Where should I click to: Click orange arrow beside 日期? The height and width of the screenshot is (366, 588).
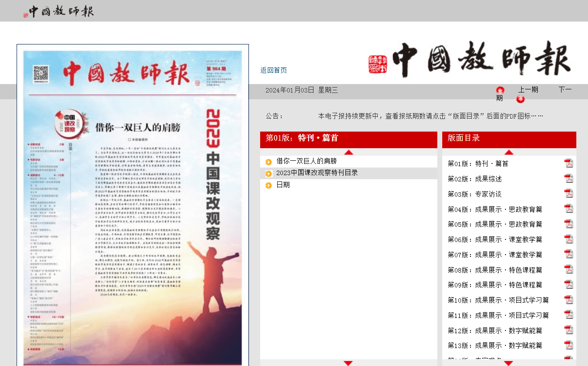point(269,185)
